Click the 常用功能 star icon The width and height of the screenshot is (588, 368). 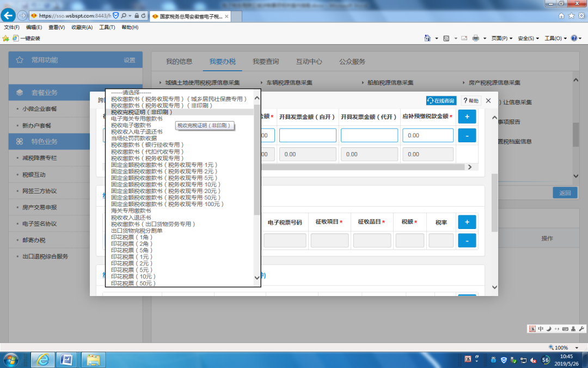pyautogui.click(x=20, y=60)
